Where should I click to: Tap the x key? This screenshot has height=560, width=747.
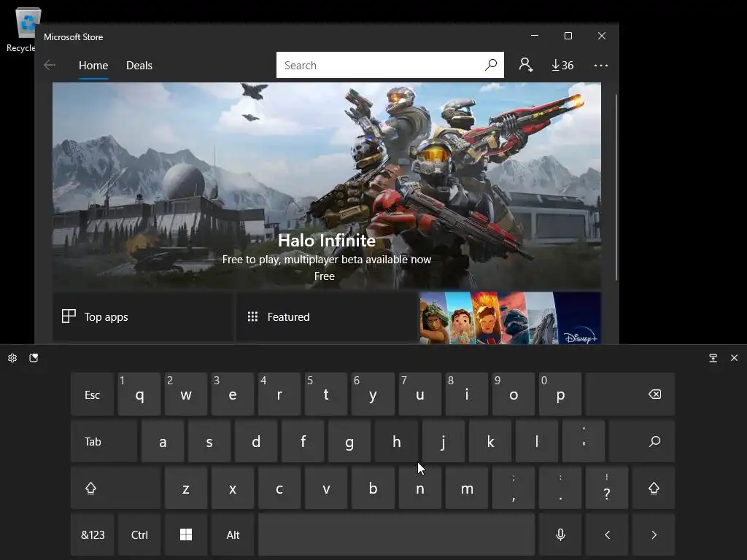233,488
